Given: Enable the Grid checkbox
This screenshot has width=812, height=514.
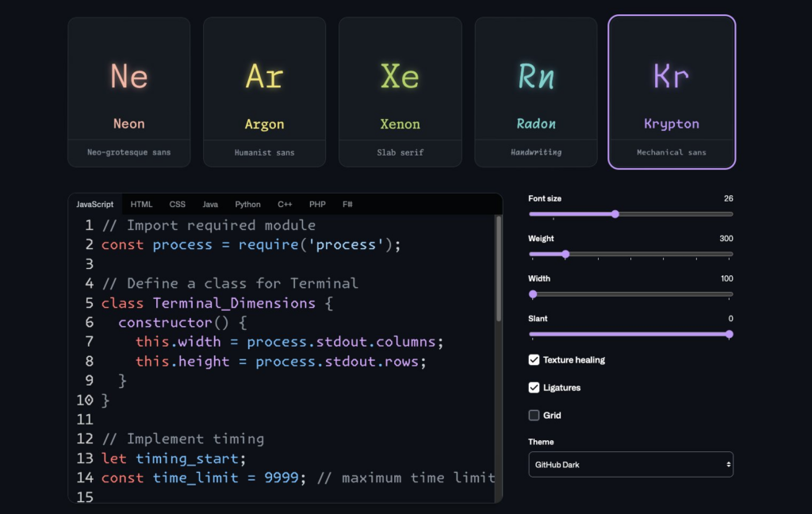Looking at the screenshot, I should coord(534,416).
